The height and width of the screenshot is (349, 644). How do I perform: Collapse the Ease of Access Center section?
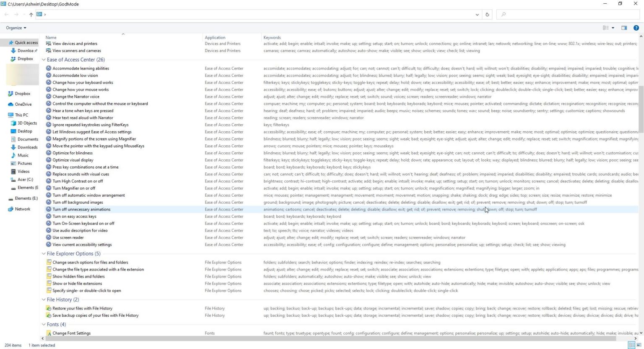(x=44, y=59)
